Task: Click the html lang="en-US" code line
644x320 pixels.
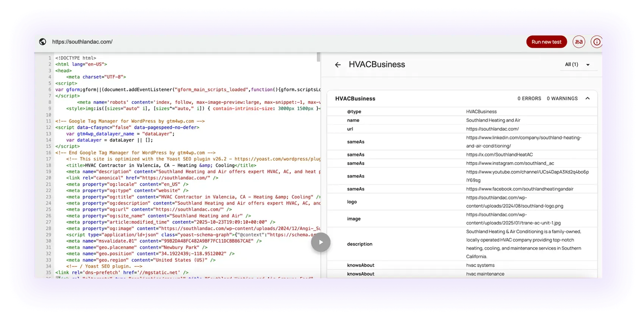Action: (x=81, y=64)
